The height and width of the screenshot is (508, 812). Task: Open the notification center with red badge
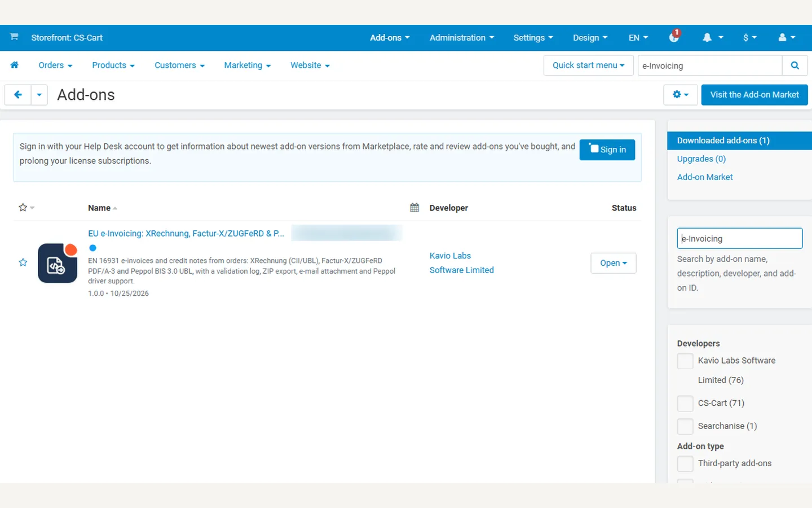click(x=674, y=37)
